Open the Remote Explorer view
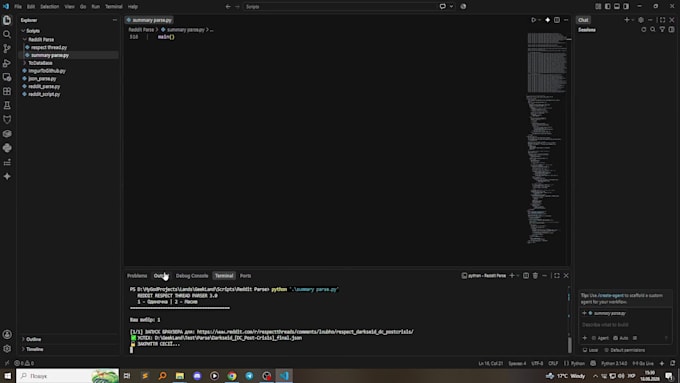Image resolution: width=680 pixels, height=383 pixels. [x=7, y=77]
